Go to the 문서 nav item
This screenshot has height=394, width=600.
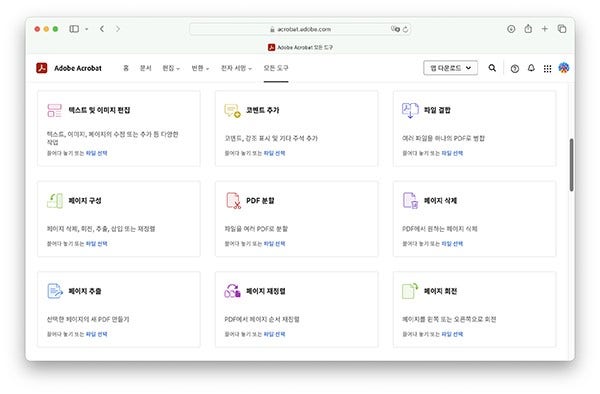[145, 68]
